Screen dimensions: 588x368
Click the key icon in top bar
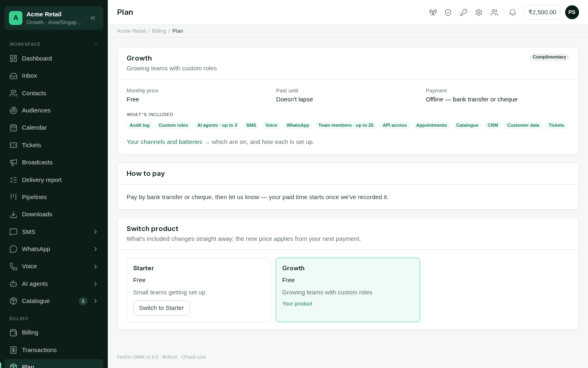pos(463,12)
